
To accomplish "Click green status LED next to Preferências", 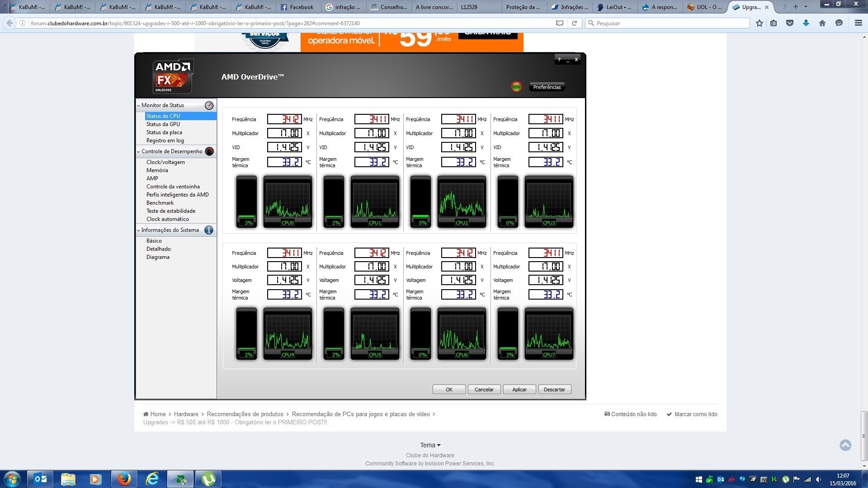I will point(516,87).
